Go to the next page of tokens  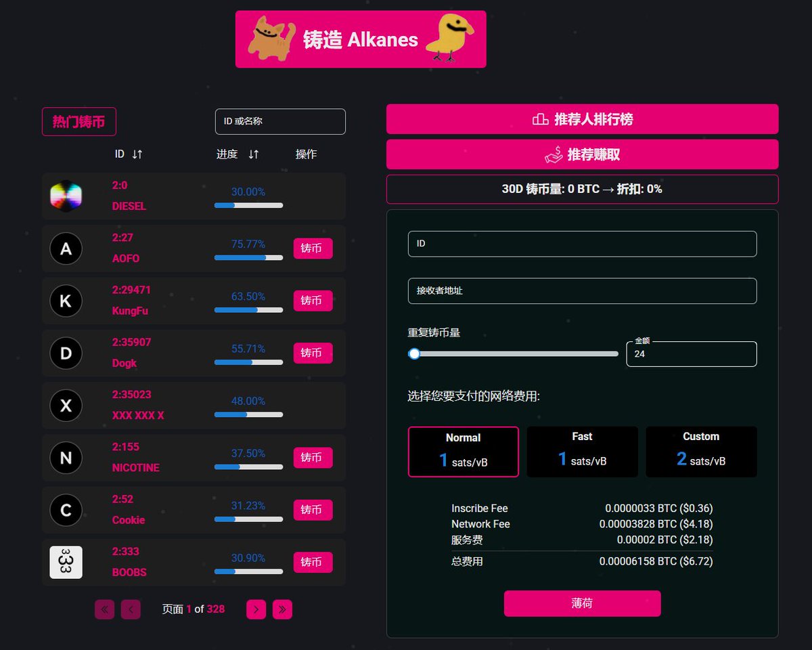coord(256,609)
